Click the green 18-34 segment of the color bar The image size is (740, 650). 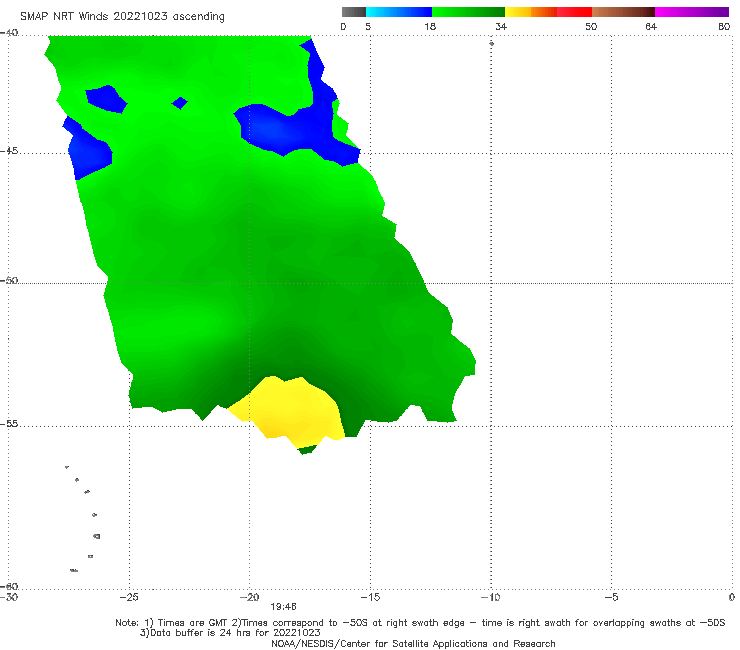468,12
